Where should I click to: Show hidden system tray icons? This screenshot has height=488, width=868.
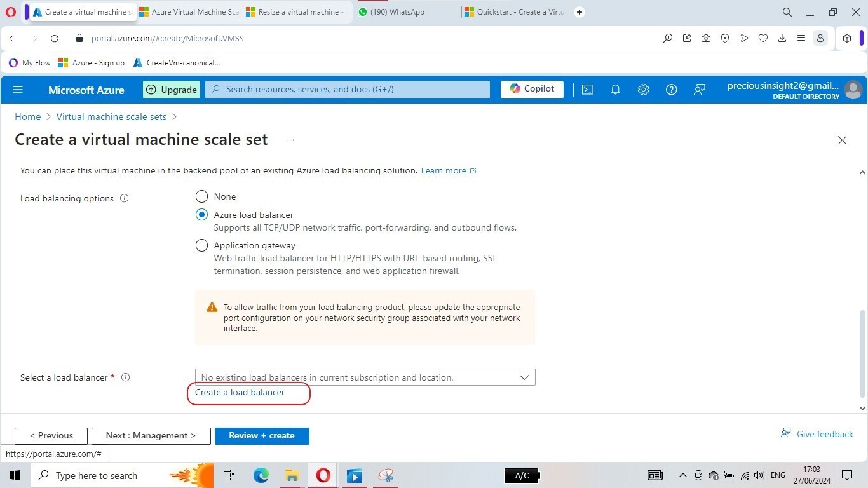pos(683,475)
